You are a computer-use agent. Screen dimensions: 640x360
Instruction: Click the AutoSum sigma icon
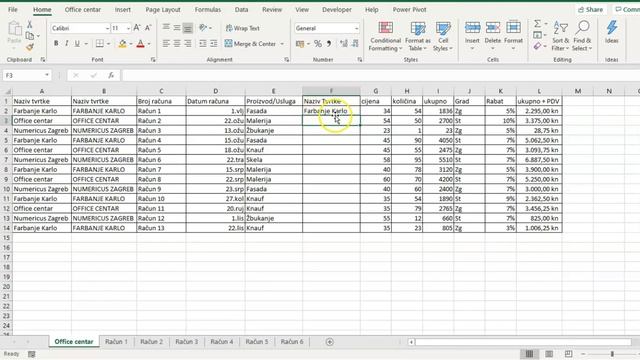[537, 24]
